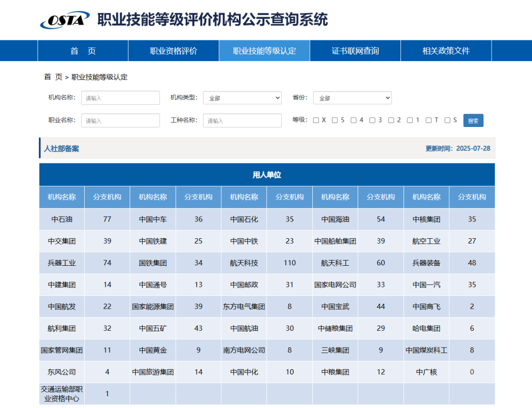The image size is (532, 408).
Task: Open the 机构类型 dropdown
Action: click(242, 98)
